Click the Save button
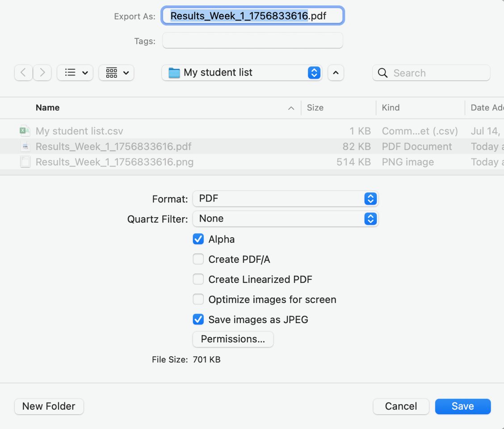The image size is (504, 429). click(462, 406)
